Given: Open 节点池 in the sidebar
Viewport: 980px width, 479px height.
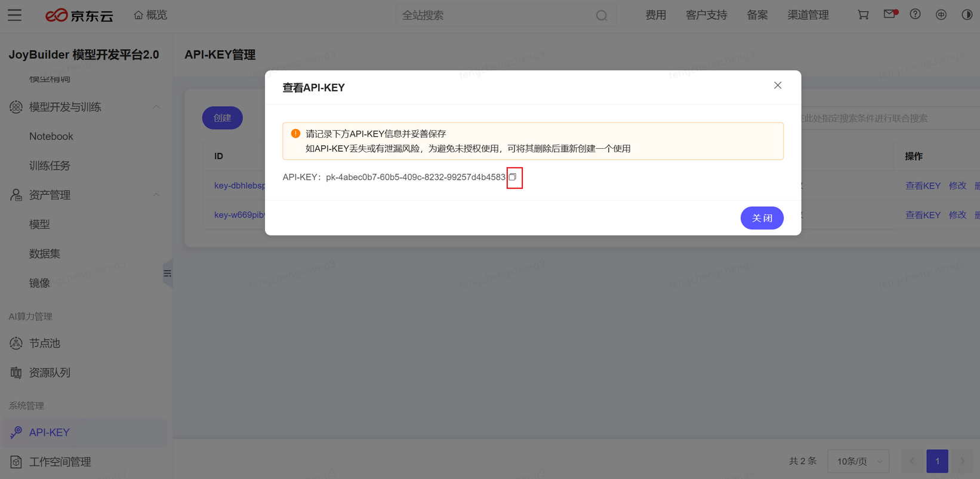Looking at the screenshot, I should pos(45,343).
